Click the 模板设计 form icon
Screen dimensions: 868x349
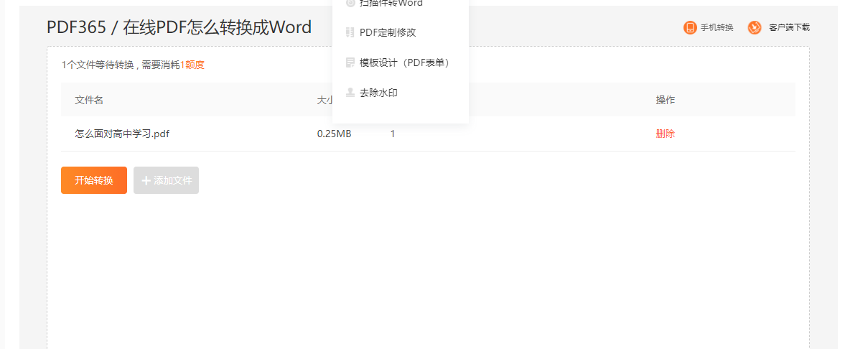pyautogui.click(x=350, y=62)
